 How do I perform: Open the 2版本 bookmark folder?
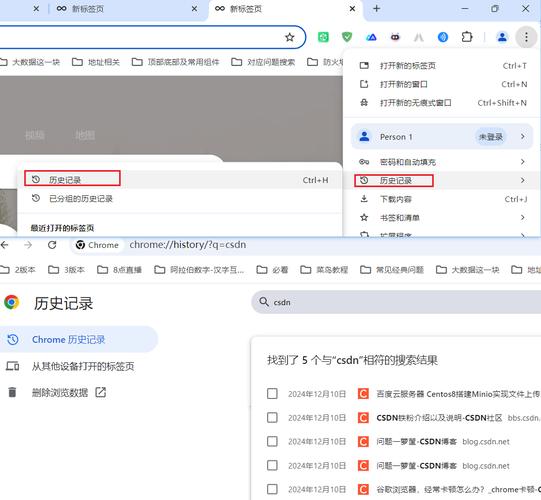[x=18, y=269]
